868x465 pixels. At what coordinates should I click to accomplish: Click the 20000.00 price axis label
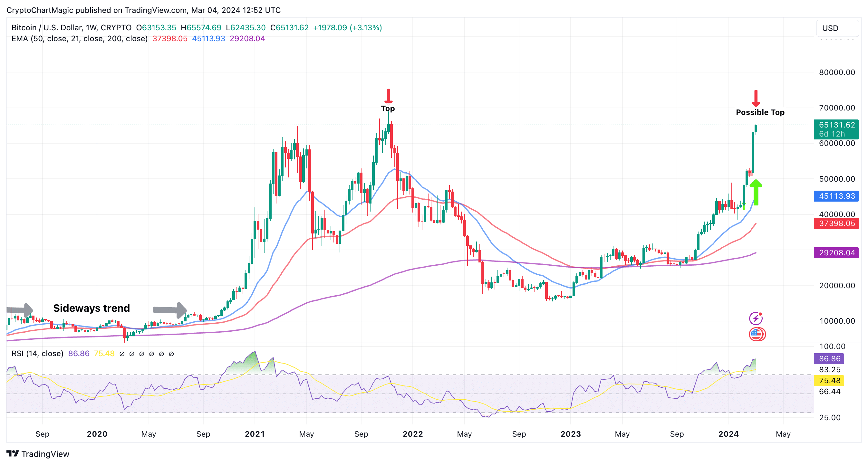pyautogui.click(x=837, y=286)
